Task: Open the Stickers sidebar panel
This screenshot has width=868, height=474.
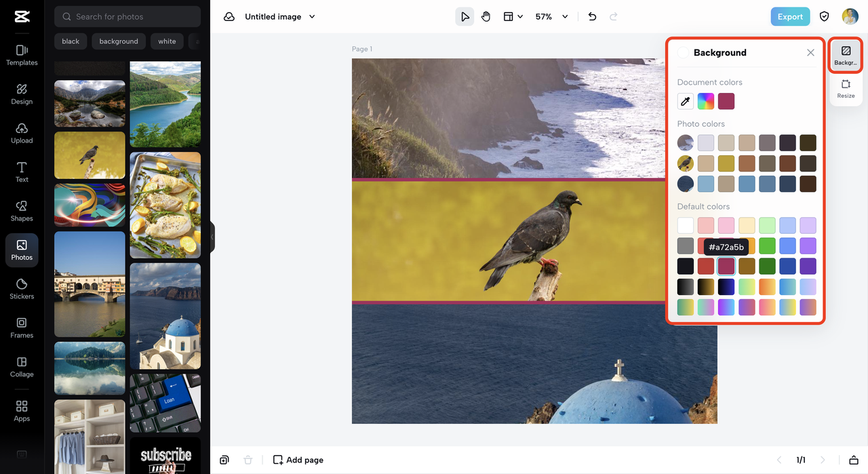Action: (x=22, y=289)
